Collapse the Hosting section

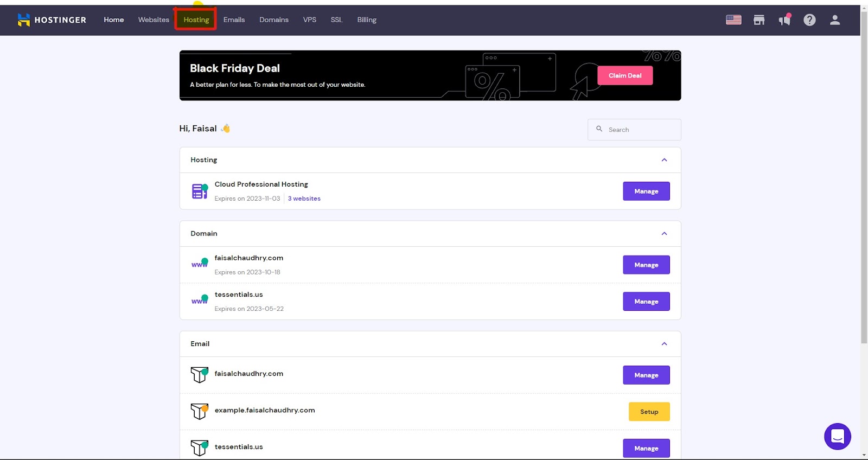[x=664, y=160]
